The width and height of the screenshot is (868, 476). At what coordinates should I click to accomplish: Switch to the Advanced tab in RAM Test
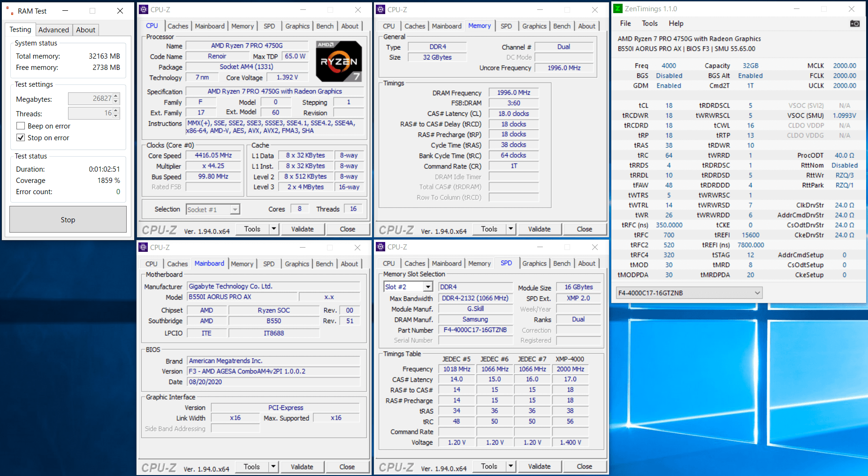point(53,30)
